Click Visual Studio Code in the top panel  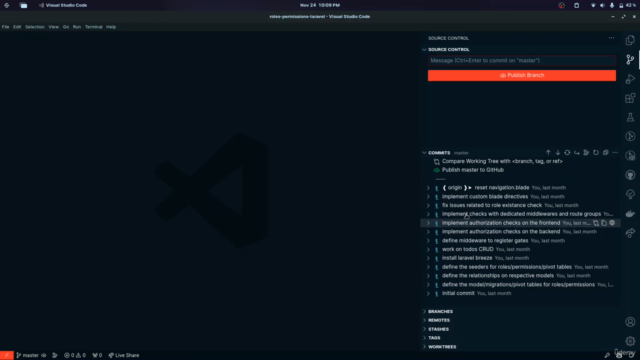63,5
